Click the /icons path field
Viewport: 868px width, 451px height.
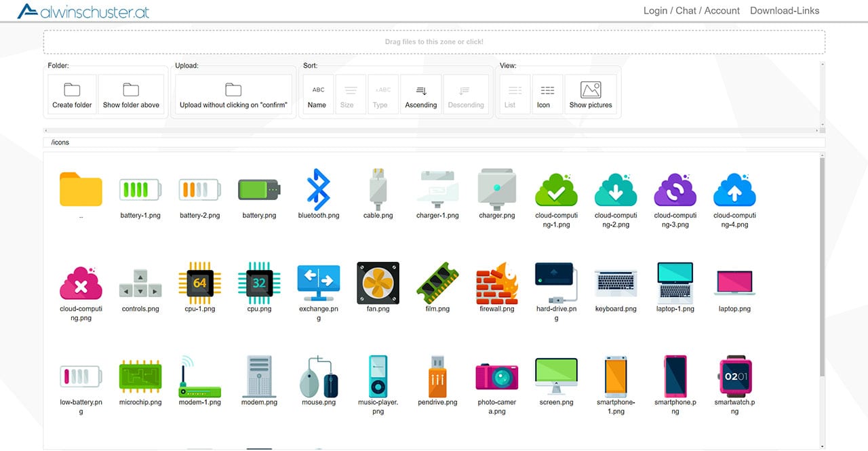pos(434,142)
